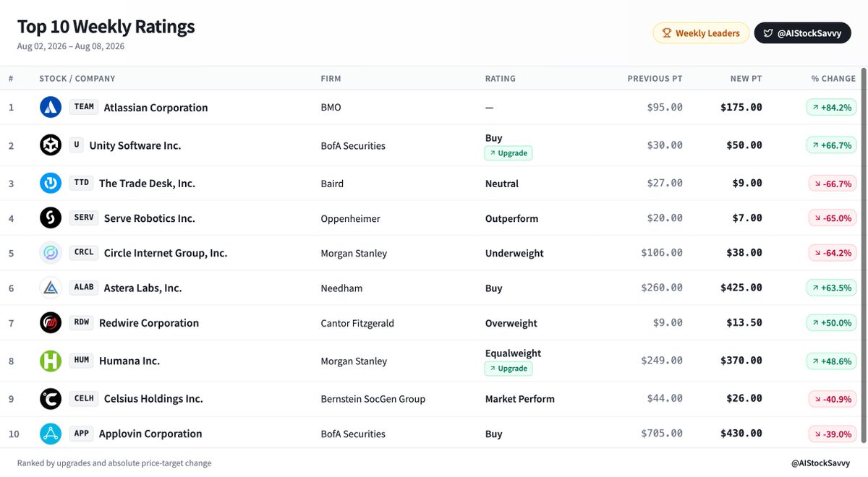This screenshot has height=477, width=868.
Task: Click the Redwire Corporation logo icon
Action: point(51,322)
